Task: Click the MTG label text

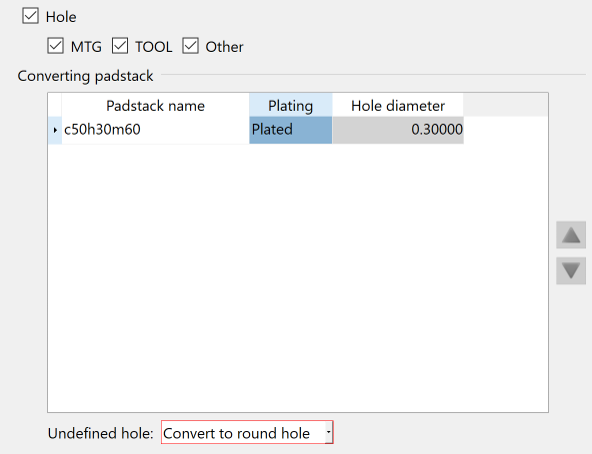Action: click(86, 47)
